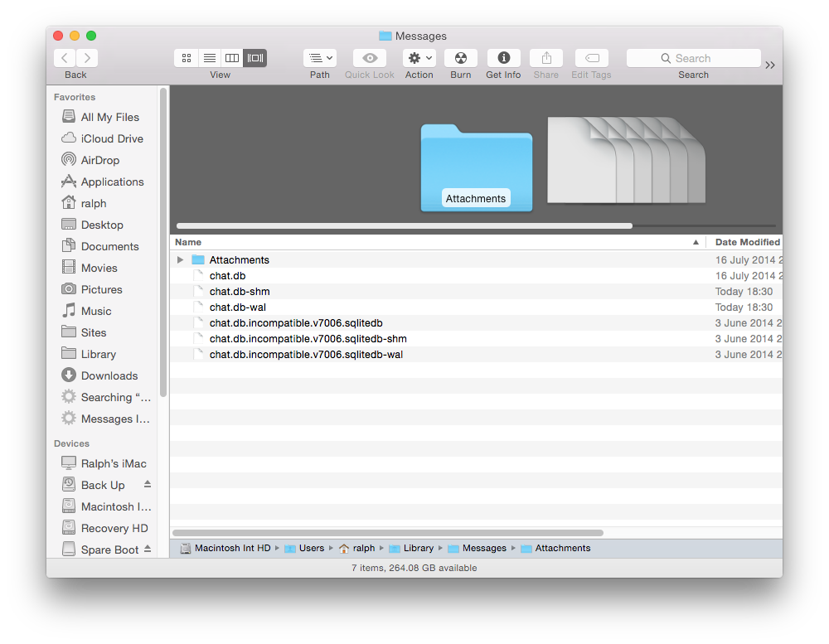The image size is (829, 644).
Task: Click the Burn toolbar icon
Action: tap(461, 58)
